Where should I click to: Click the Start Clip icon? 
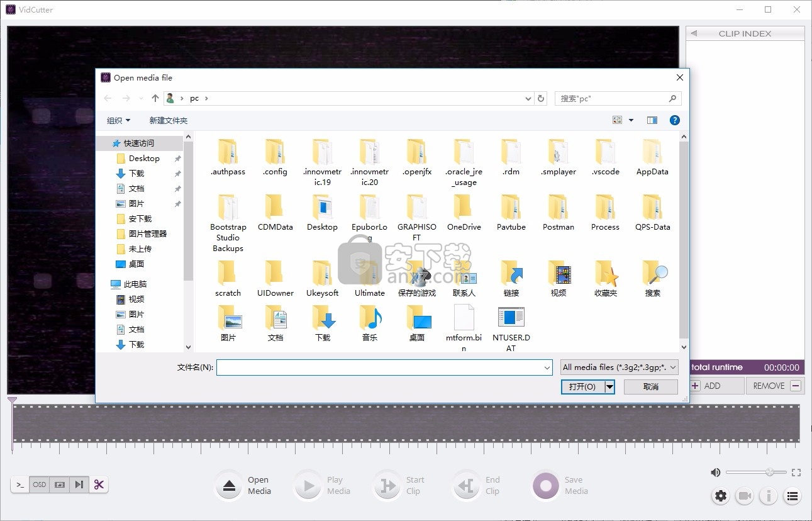pos(387,486)
